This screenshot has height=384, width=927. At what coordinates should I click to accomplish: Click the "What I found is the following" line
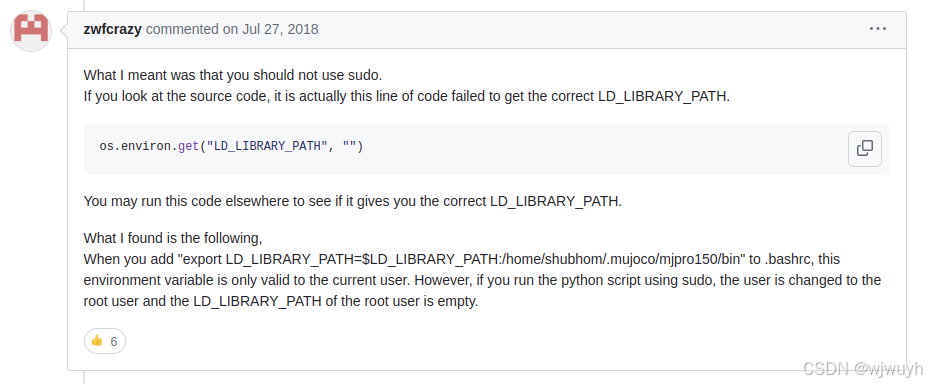pyautogui.click(x=173, y=238)
